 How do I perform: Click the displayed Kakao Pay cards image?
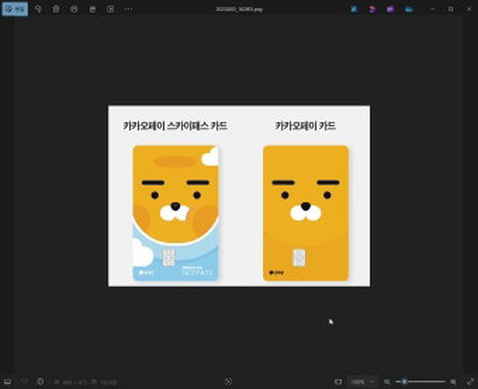[x=239, y=196]
